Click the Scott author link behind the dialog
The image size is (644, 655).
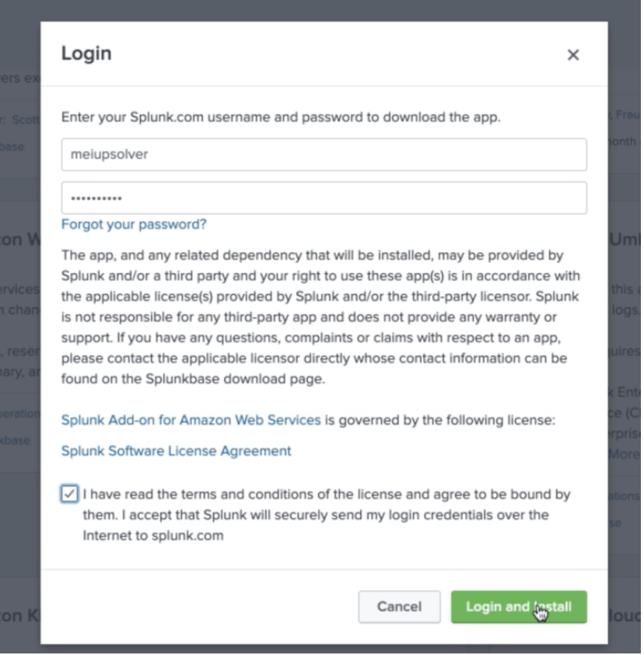26,120
